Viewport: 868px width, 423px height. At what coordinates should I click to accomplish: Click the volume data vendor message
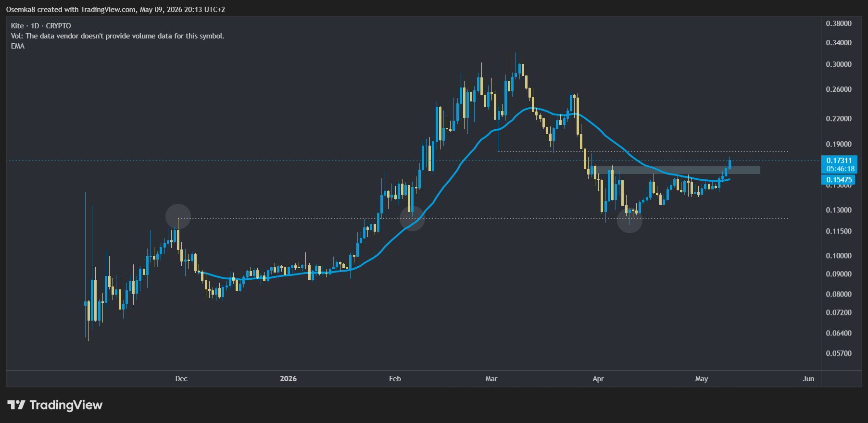[x=117, y=36]
